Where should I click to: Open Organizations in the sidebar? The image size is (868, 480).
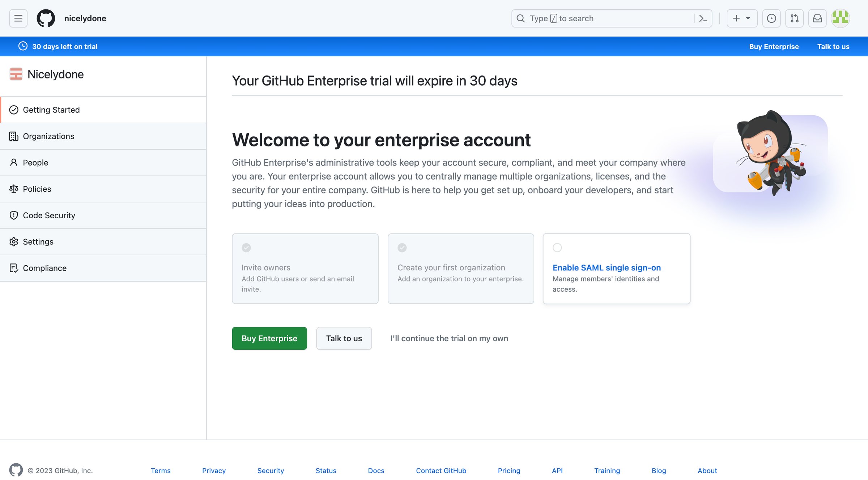point(103,136)
